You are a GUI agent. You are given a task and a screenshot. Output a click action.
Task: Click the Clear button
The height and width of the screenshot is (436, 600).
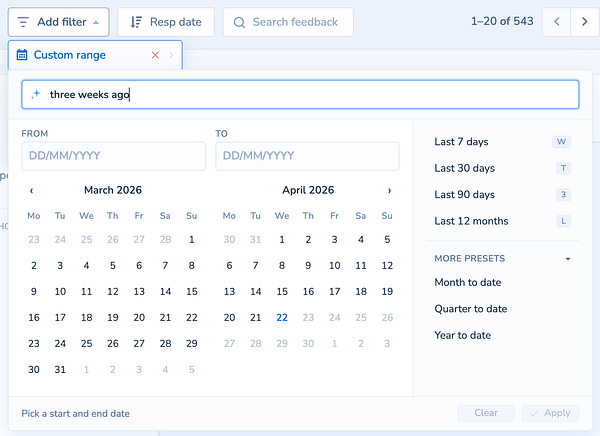(x=486, y=413)
